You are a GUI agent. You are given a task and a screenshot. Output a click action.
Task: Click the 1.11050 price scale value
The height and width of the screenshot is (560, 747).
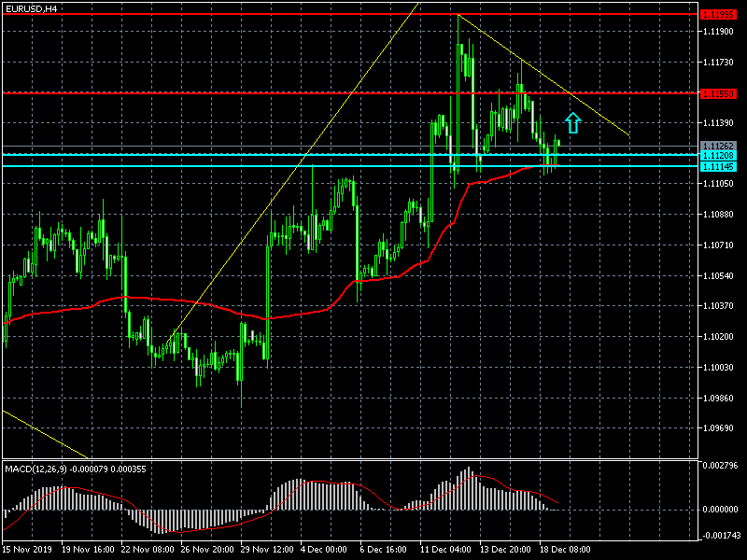click(718, 184)
